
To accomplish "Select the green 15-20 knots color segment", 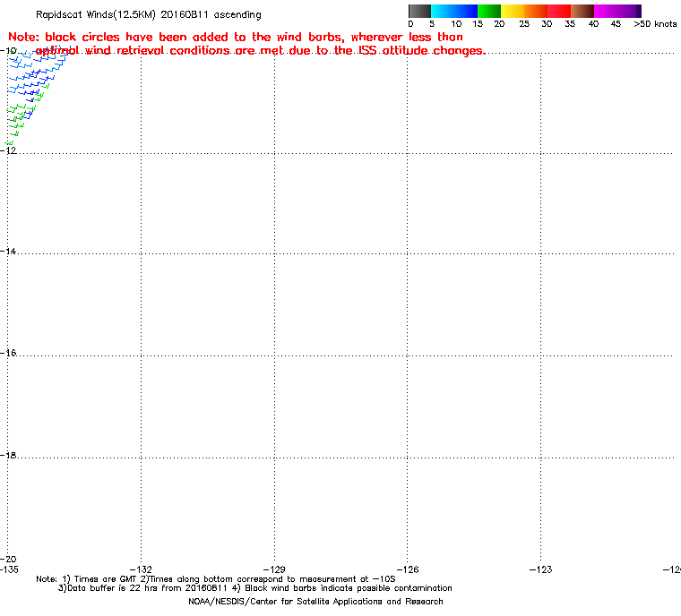I will tap(489, 11).
